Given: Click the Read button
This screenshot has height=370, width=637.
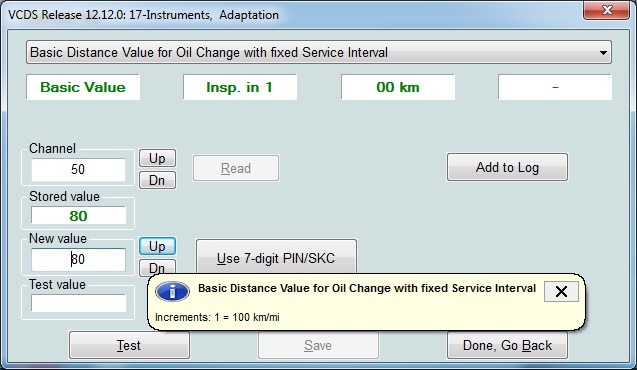Looking at the screenshot, I should [236, 168].
